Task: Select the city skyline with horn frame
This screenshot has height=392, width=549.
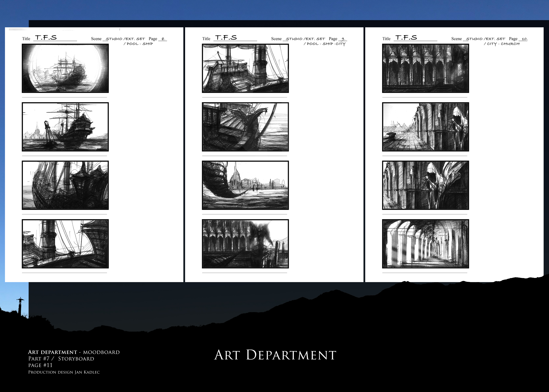Action: pyautogui.click(x=245, y=185)
